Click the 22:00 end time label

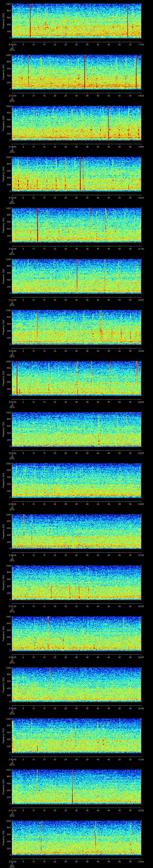click(141, 300)
